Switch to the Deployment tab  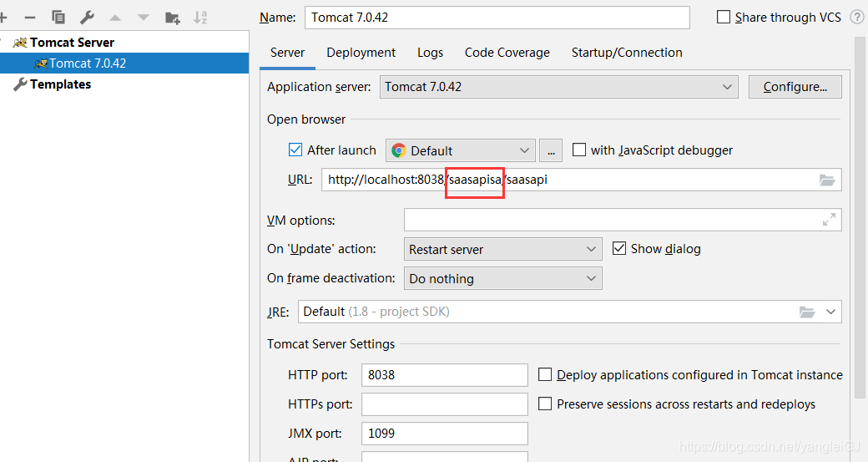click(x=361, y=53)
